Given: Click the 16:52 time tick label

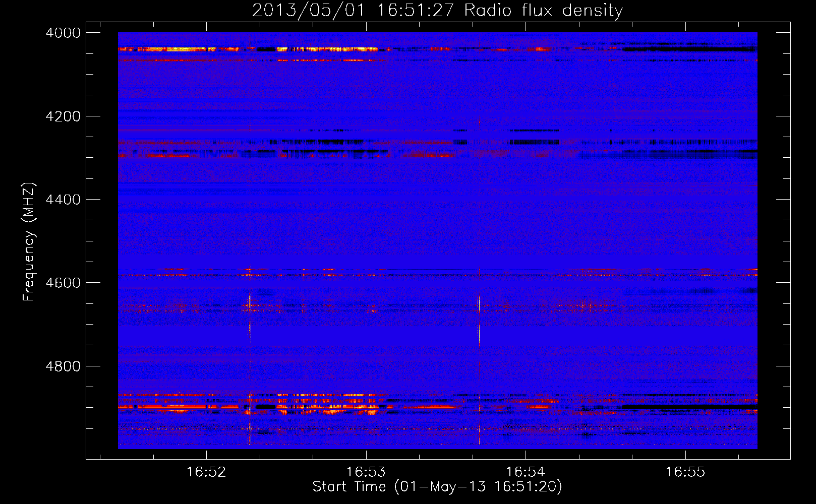Looking at the screenshot, I should (x=206, y=472).
